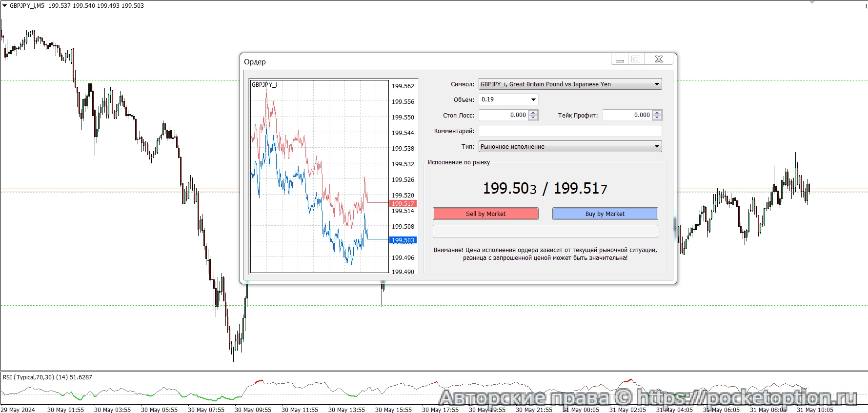The height and width of the screenshot is (413, 868).
Task: Decrease Тейк Профит with the down arrow
Action: click(657, 118)
